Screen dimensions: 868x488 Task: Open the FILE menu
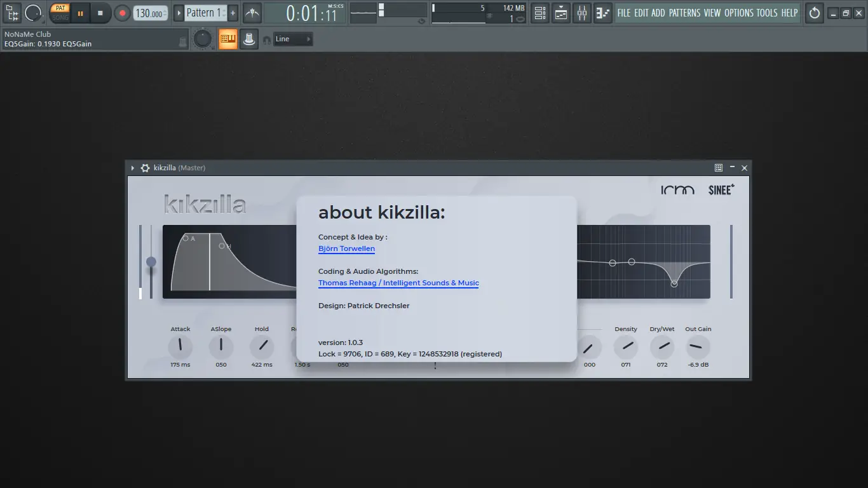coord(624,13)
